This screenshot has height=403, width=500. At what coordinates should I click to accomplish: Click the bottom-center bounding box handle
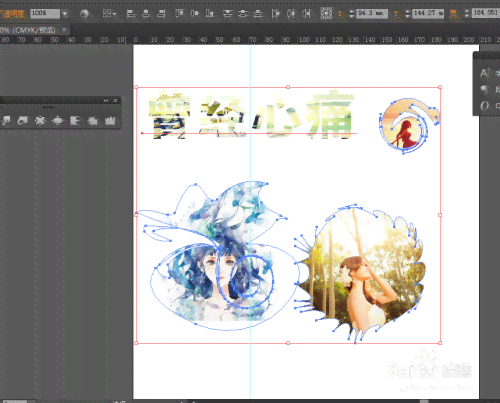point(288,343)
